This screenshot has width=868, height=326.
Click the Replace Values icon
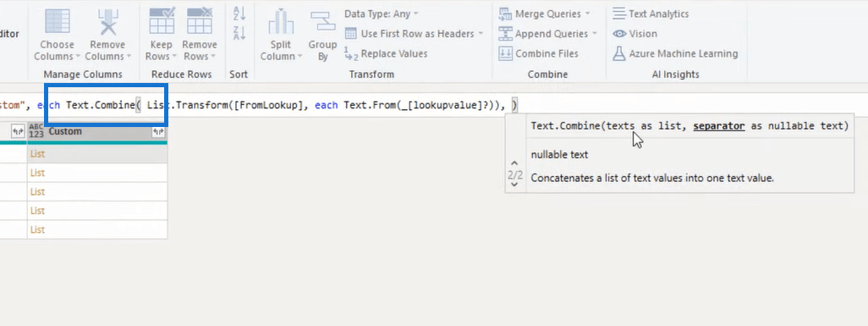(x=351, y=54)
